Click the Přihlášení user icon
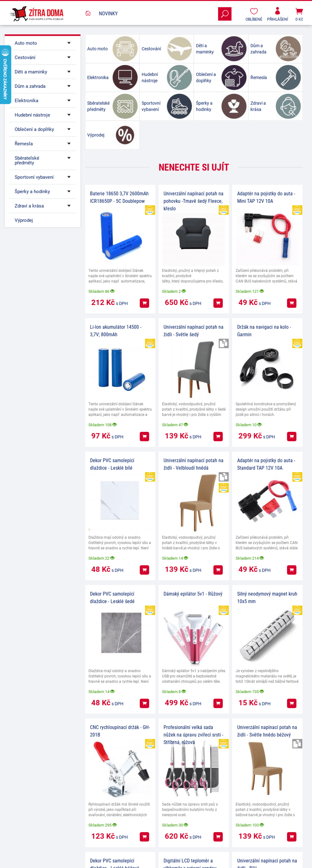The image size is (312, 868). click(x=277, y=11)
